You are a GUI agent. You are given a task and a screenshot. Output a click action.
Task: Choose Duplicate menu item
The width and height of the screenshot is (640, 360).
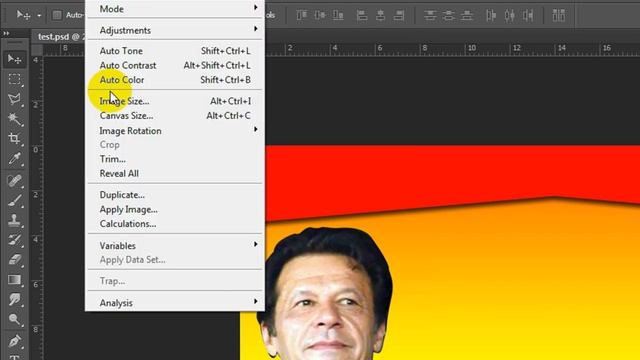pos(175,195)
